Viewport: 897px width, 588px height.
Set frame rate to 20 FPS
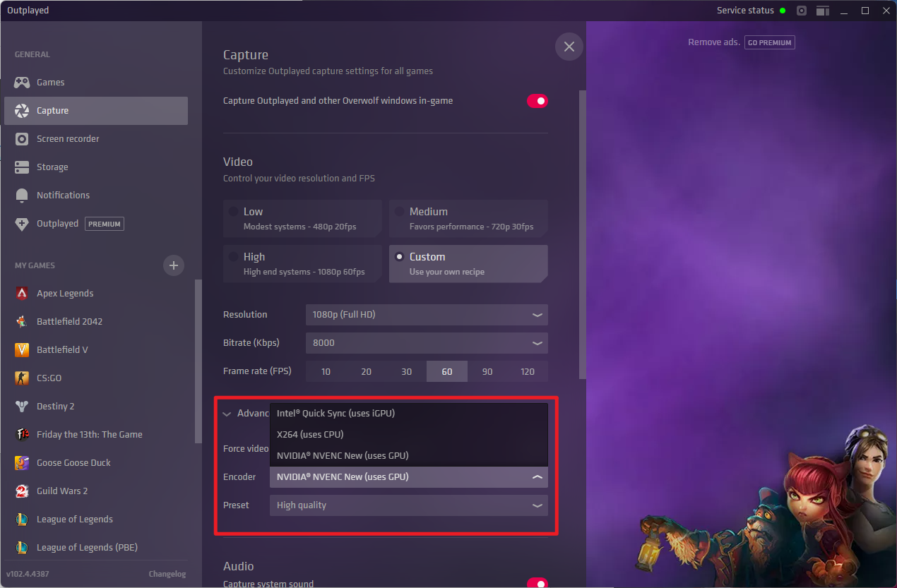point(366,371)
